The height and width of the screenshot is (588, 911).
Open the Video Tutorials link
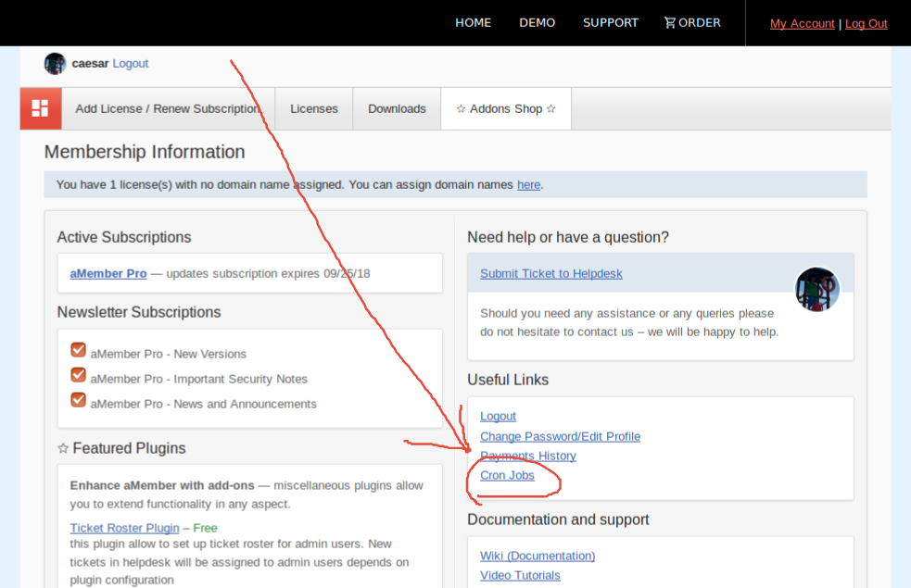click(520, 575)
